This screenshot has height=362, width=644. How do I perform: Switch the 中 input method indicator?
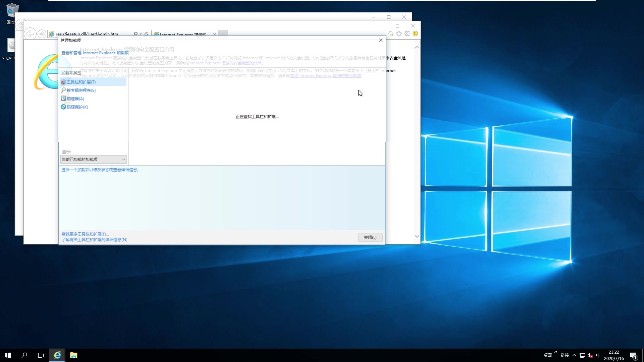[x=598, y=355]
